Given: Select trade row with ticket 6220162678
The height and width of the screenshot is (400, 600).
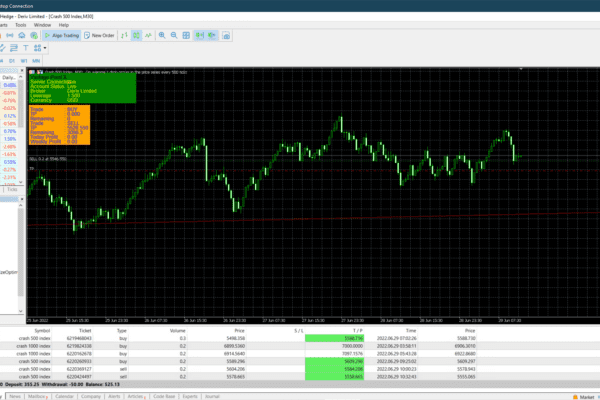Looking at the screenshot, I should 238,354.
